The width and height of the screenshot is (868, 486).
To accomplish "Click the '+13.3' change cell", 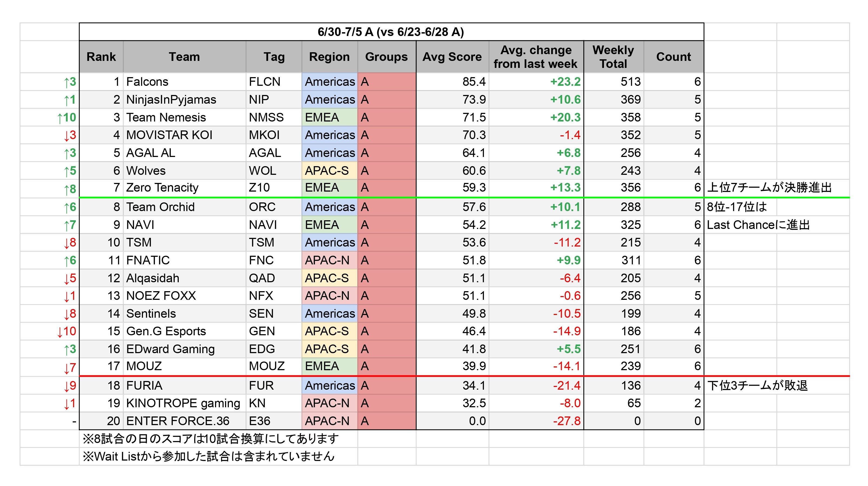I will click(536, 188).
